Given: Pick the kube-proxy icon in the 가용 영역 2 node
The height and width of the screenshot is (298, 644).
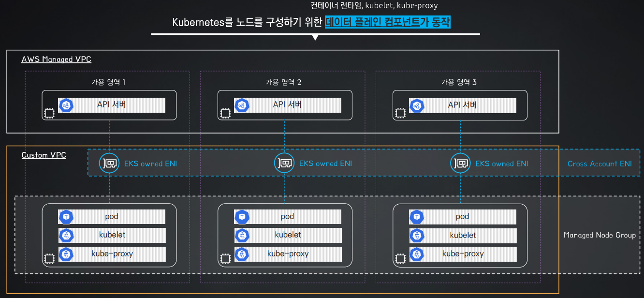Looking at the screenshot, I should click(x=242, y=254).
